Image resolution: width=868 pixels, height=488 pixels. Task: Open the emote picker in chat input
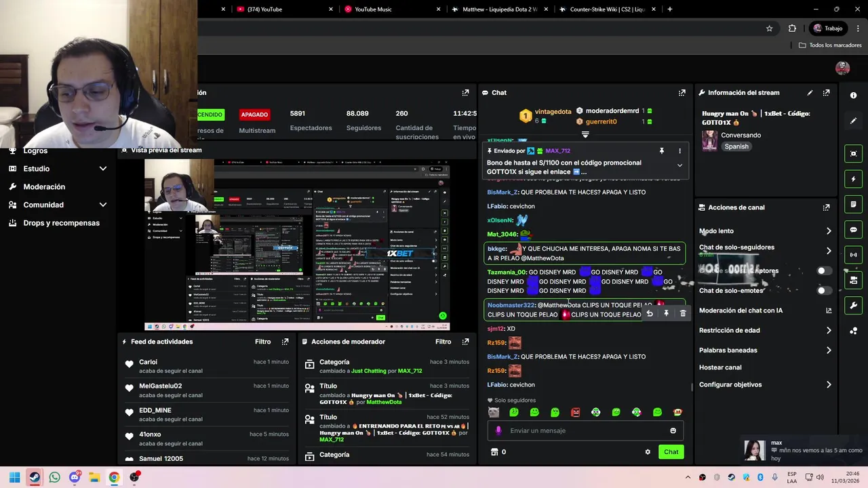coord(673,430)
